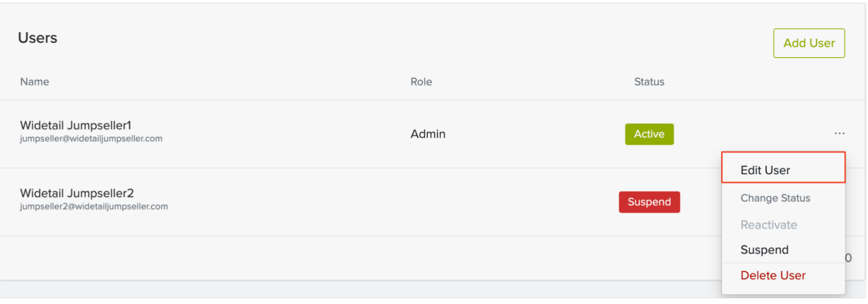The image size is (868, 304).
Task: Choose Suspend in the user actions menu
Action: click(x=764, y=250)
